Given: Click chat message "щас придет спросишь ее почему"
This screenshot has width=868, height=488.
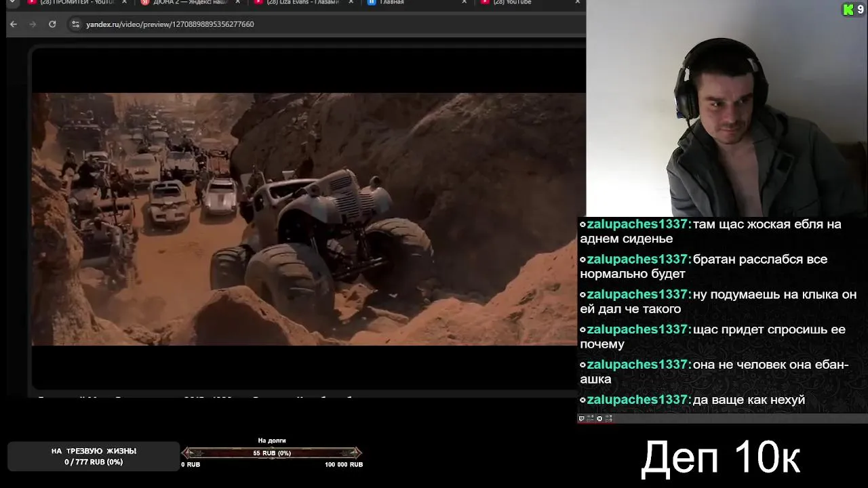Looking at the screenshot, I should tap(713, 337).
